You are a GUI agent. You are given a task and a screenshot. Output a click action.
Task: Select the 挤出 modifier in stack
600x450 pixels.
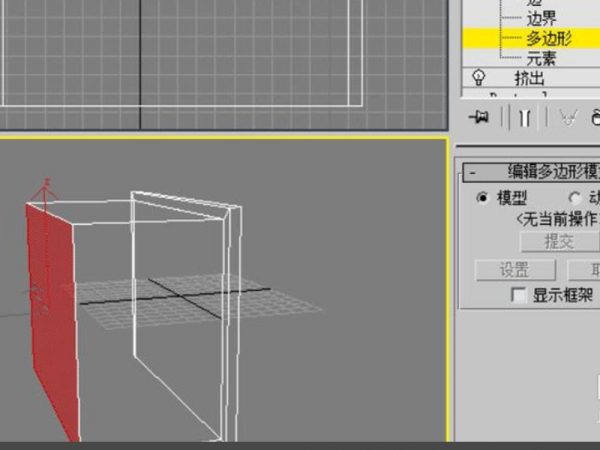[529, 78]
